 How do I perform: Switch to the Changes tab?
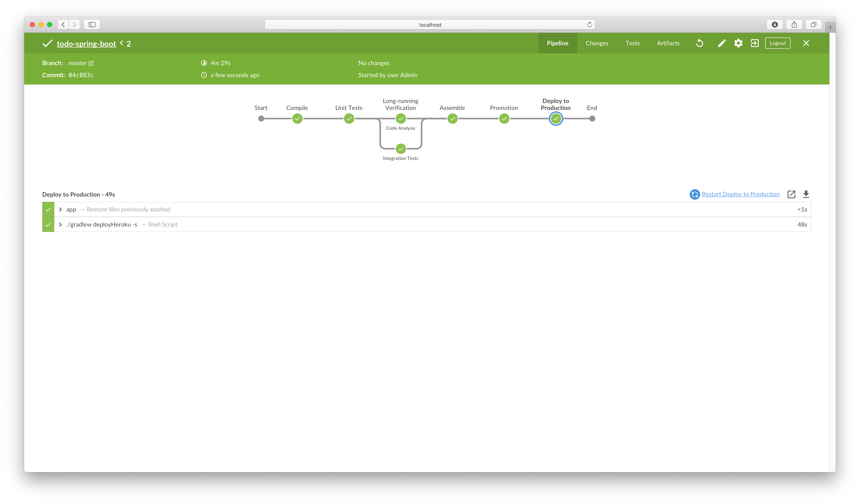click(x=597, y=43)
